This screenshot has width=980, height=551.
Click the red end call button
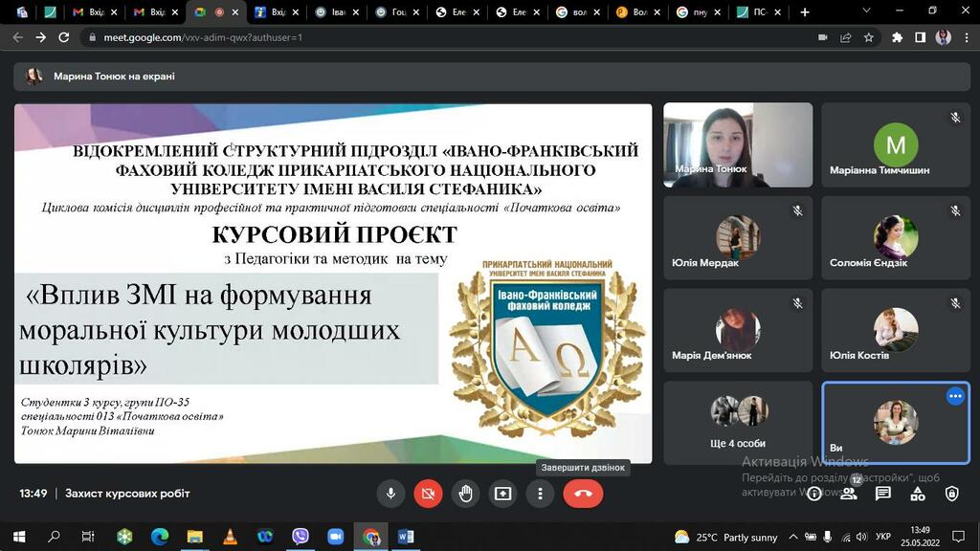[x=583, y=494]
